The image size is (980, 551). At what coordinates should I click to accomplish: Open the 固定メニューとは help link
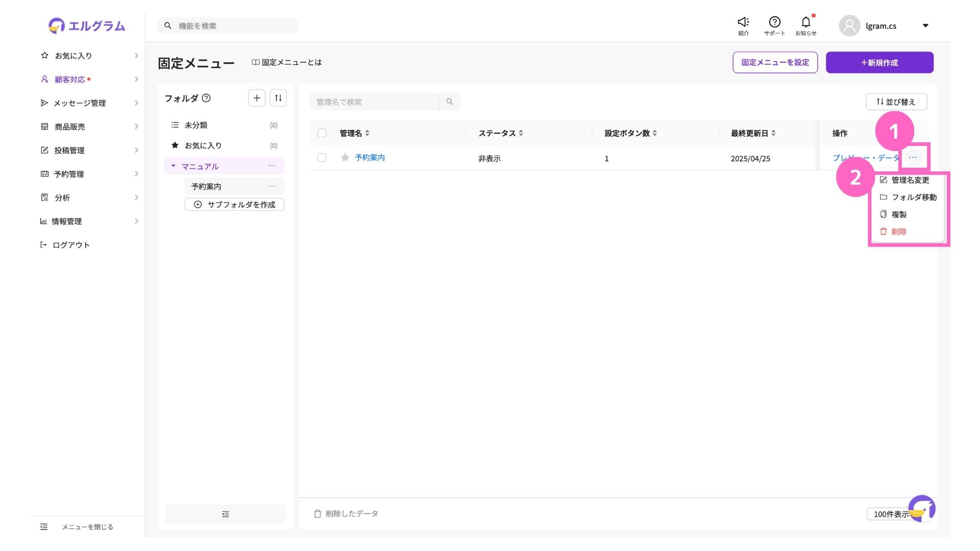pos(287,62)
